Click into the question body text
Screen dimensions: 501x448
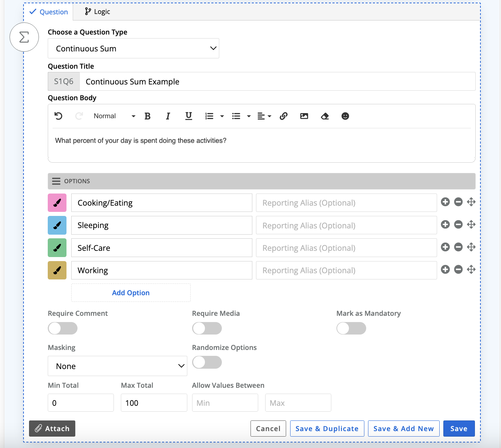click(141, 141)
